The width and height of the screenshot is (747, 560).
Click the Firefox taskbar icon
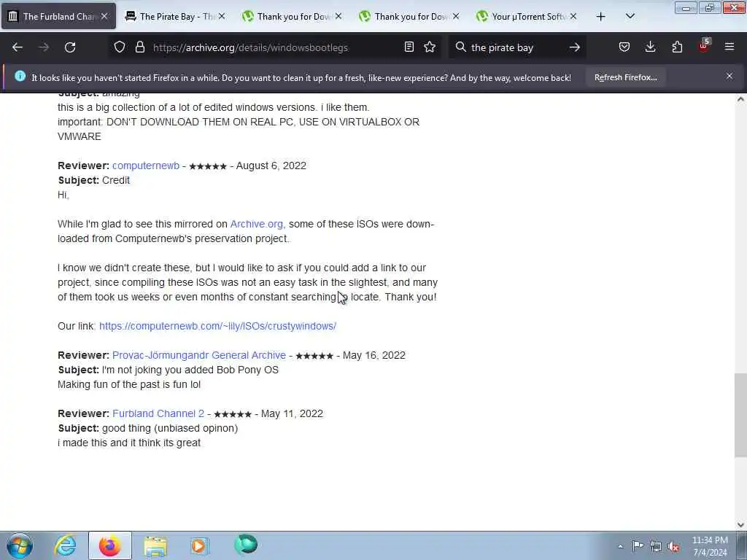click(x=109, y=545)
